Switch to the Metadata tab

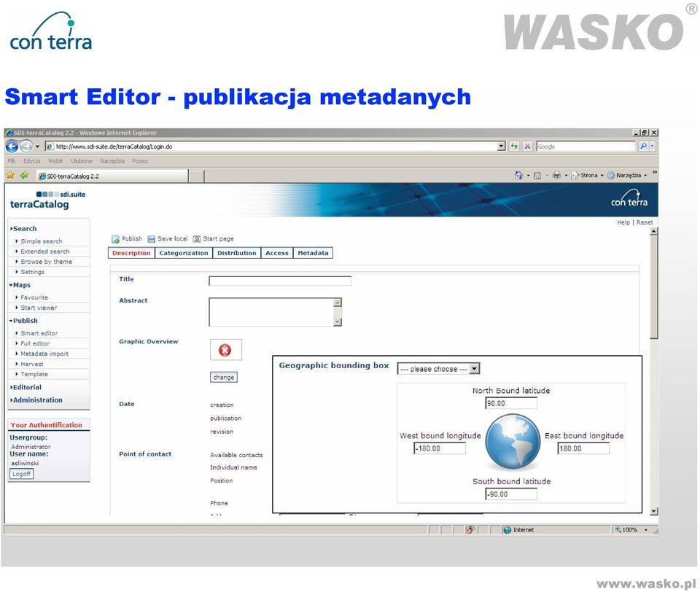(313, 253)
